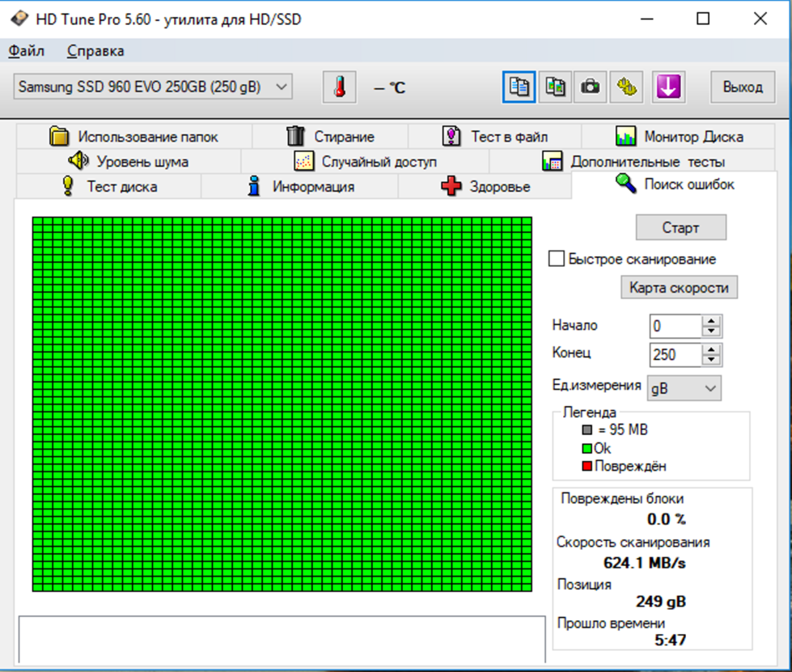Click inside the Конец input field
Screen dimensions: 792x672
(x=675, y=355)
